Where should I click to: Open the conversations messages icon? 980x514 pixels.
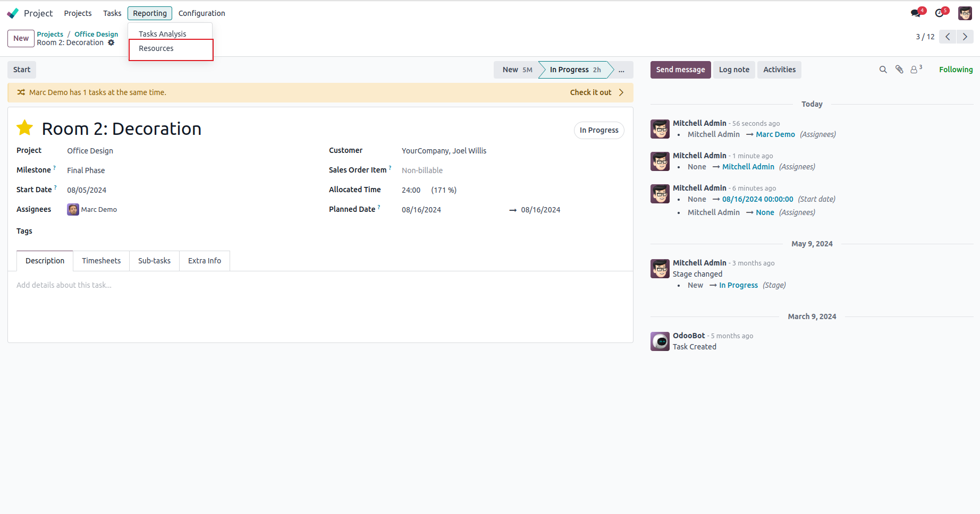point(916,13)
